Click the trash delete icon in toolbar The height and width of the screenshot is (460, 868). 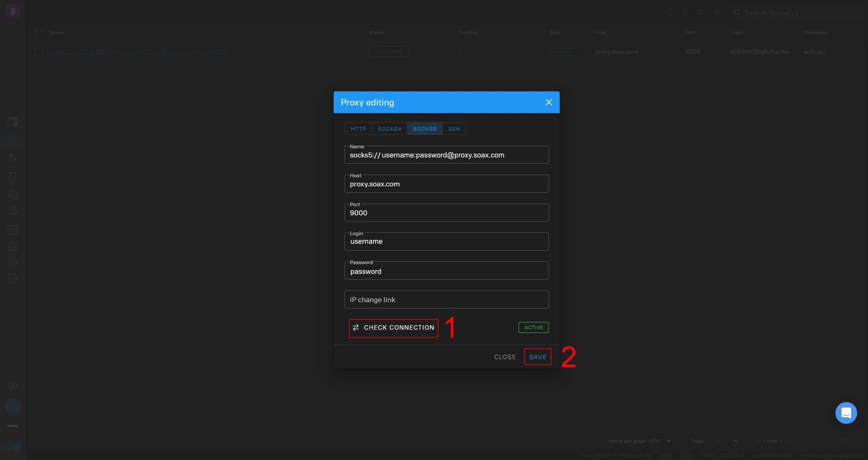pos(684,13)
